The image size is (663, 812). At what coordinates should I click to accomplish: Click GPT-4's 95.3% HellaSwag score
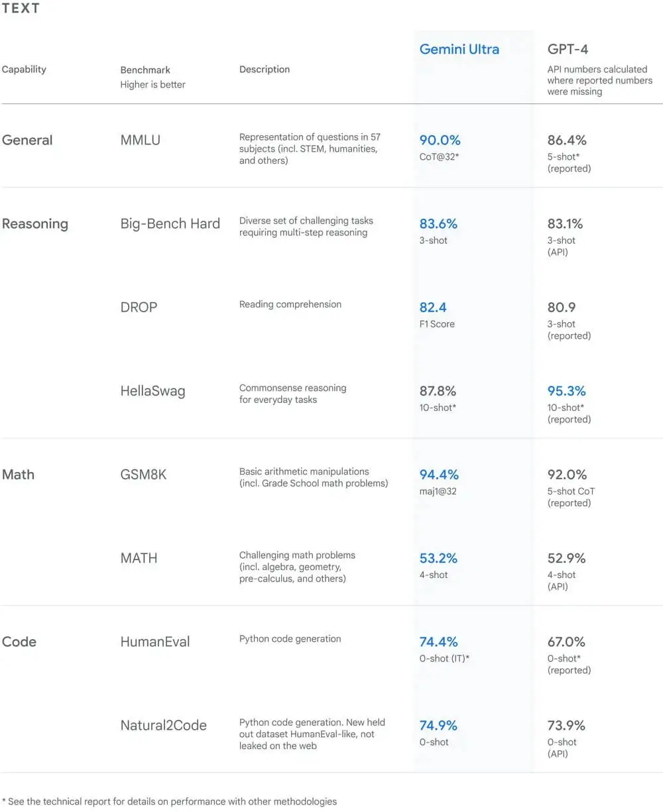(566, 391)
